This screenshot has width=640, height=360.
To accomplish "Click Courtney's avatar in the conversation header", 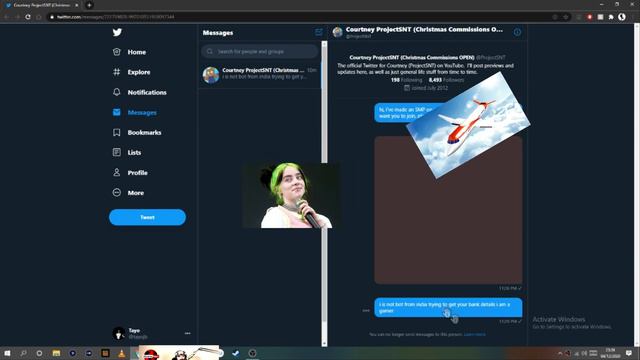I will pyautogui.click(x=337, y=32).
